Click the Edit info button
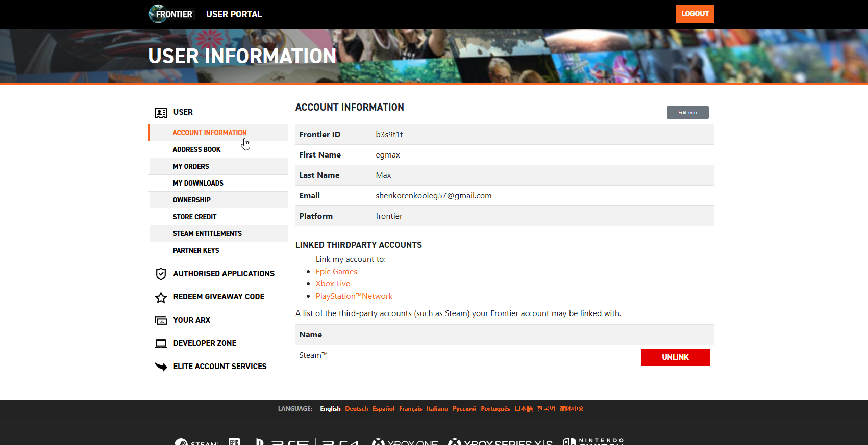 click(687, 112)
